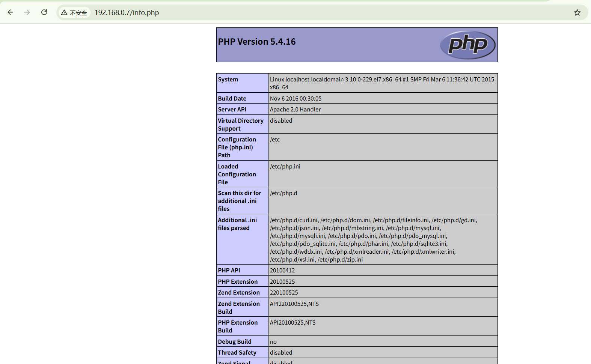Select the Nov 6 2016 00:30:05 value
This screenshot has width=591, height=364.
point(295,98)
